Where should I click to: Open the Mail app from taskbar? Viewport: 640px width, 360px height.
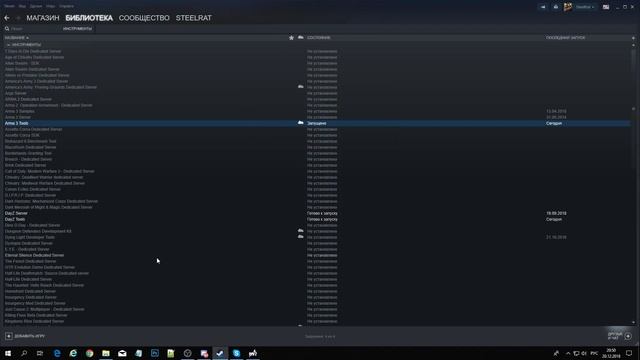tap(122, 353)
